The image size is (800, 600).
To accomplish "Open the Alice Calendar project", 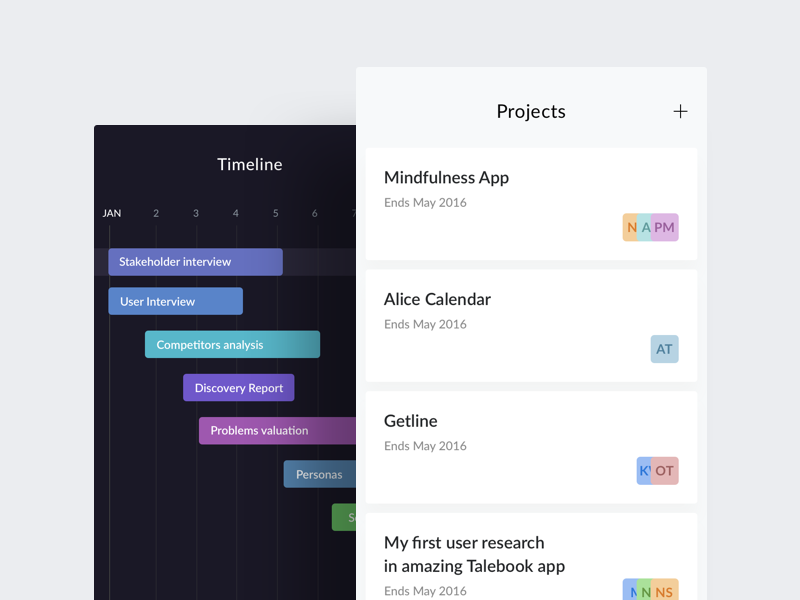I will click(437, 299).
